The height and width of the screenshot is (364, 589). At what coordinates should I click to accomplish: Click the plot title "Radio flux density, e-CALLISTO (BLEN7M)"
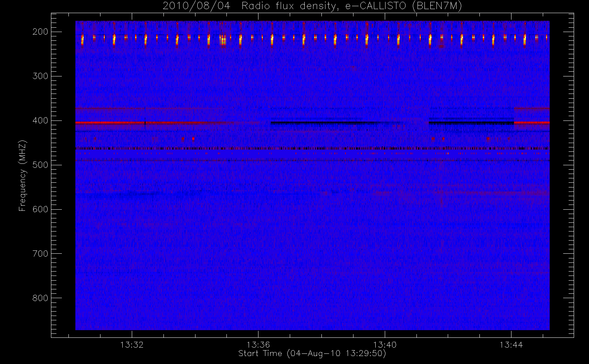pos(352,6)
